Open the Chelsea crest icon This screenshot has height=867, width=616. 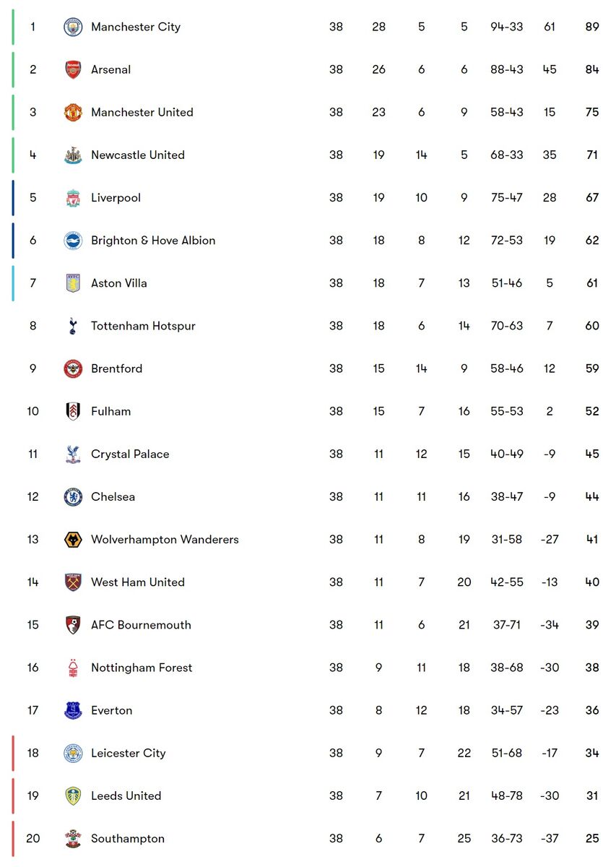click(73, 497)
